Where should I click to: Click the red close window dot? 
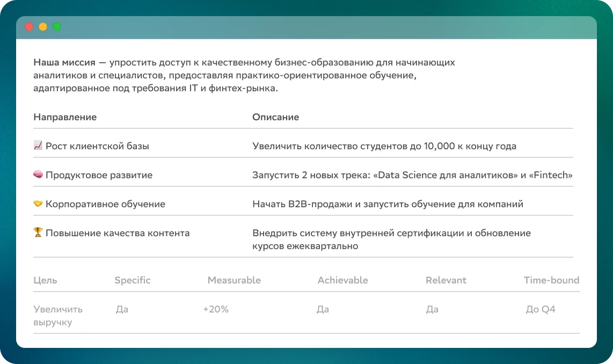point(29,27)
